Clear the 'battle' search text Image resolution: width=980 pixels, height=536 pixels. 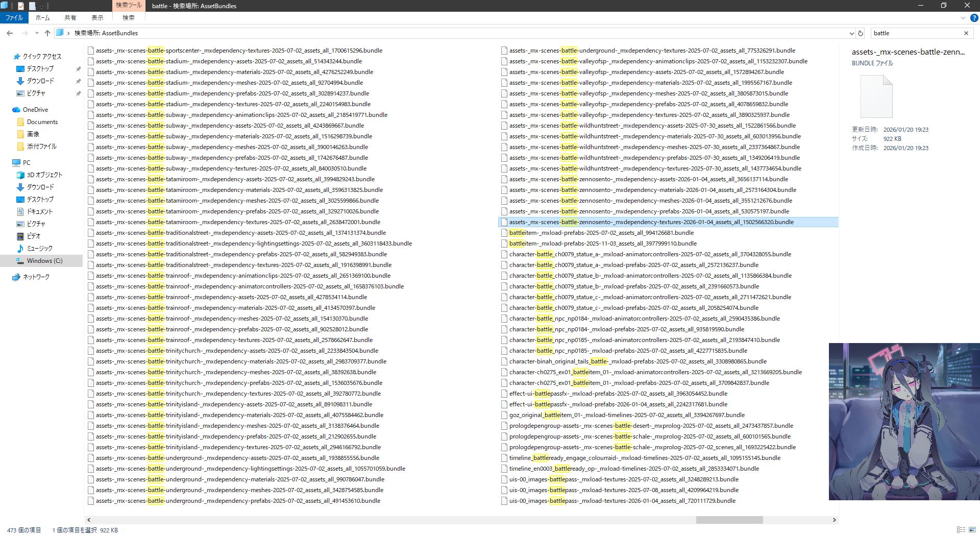point(966,33)
